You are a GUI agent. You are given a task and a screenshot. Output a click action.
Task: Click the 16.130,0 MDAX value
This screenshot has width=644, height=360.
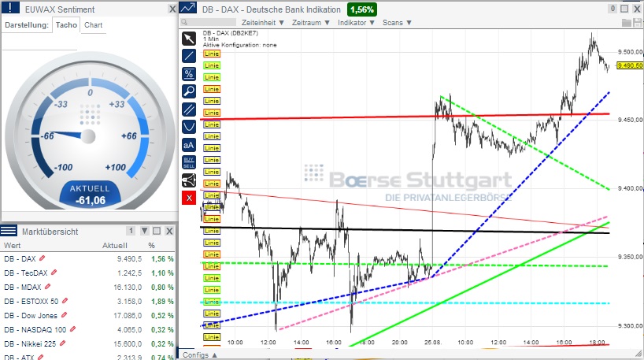(x=128, y=287)
